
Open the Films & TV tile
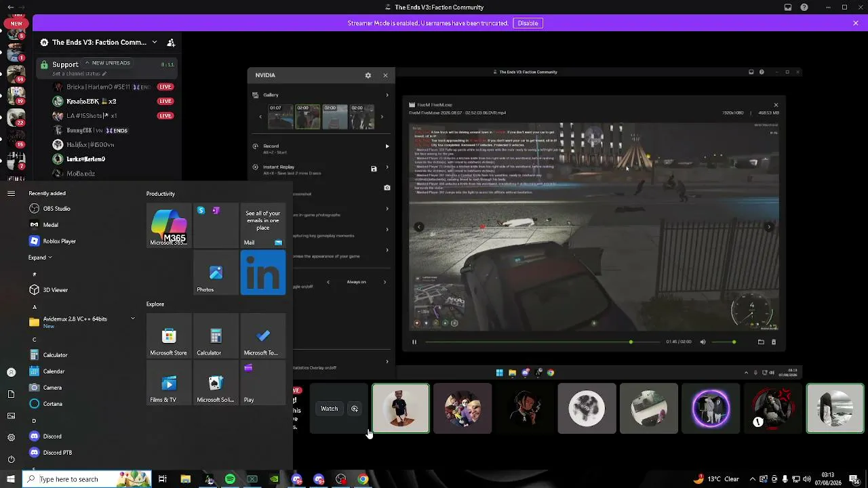(x=169, y=383)
